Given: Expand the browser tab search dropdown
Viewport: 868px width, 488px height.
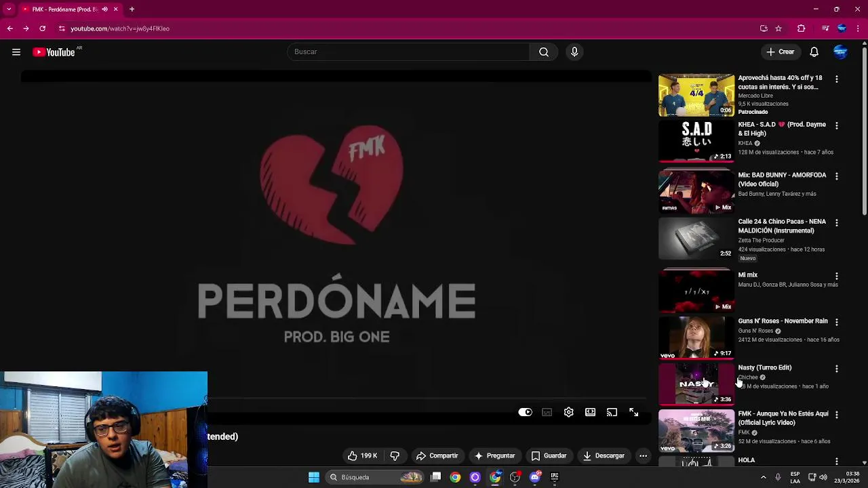Looking at the screenshot, I should (x=9, y=9).
